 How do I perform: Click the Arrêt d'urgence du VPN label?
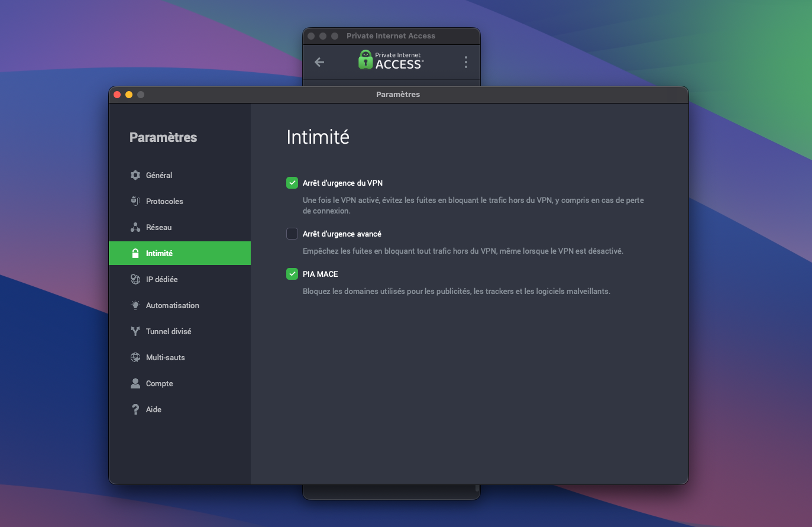(342, 183)
